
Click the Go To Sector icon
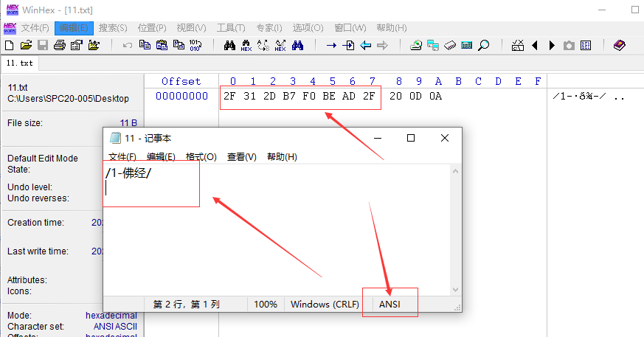coord(348,45)
